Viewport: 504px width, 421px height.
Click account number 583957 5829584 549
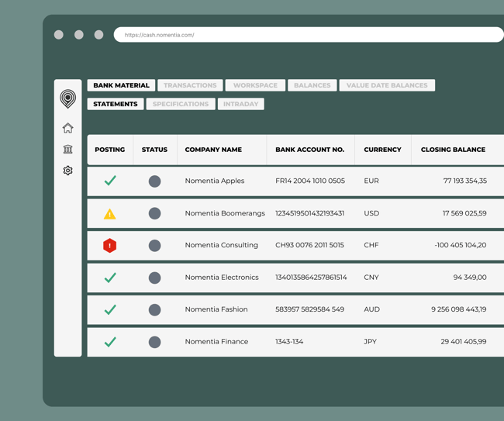point(310,309)
